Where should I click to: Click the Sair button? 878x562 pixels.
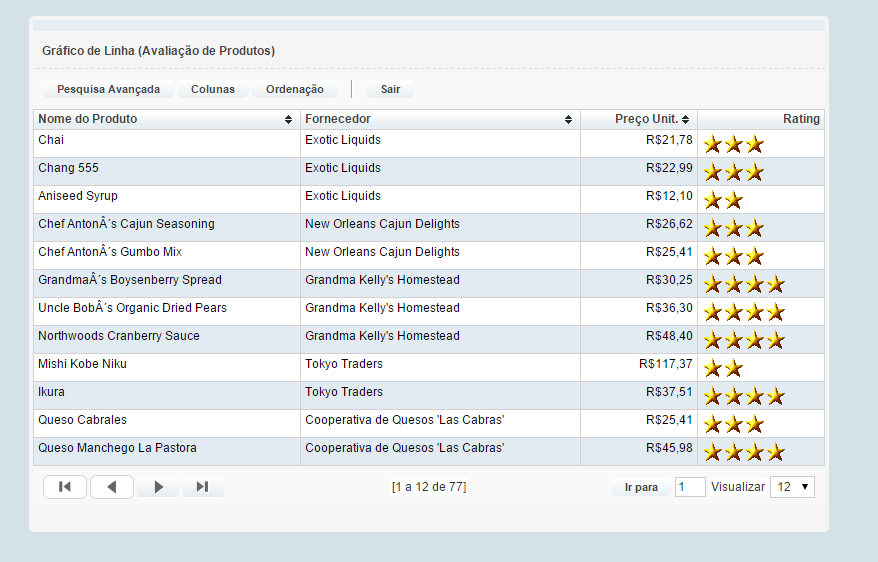pyautogui.click(x=390, y=89)
